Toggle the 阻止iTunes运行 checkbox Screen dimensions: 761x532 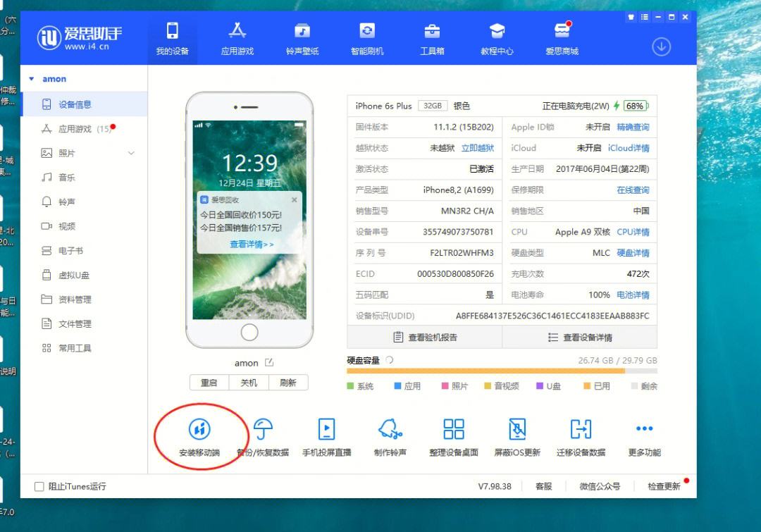(39, 486)
